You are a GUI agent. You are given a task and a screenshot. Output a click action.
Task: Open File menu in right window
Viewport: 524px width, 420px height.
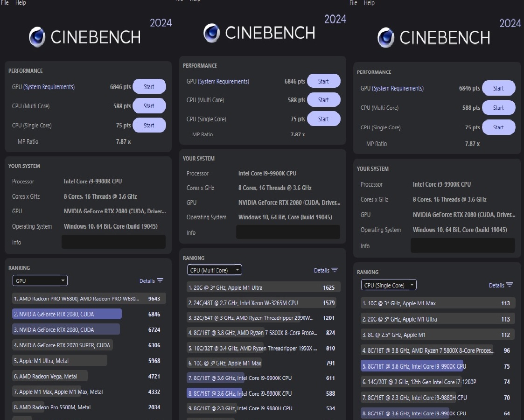click(x=353, y=3)
